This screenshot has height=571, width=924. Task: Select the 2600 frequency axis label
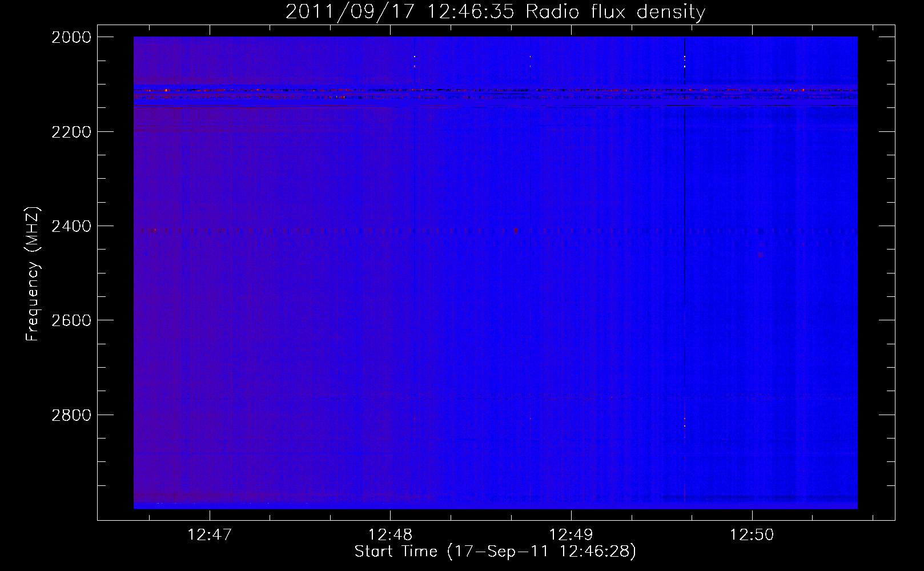coord(71,320)
